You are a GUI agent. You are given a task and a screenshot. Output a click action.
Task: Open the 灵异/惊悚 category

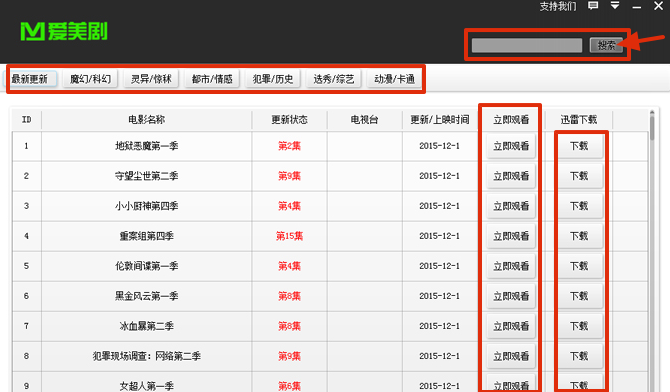(151, 79)
